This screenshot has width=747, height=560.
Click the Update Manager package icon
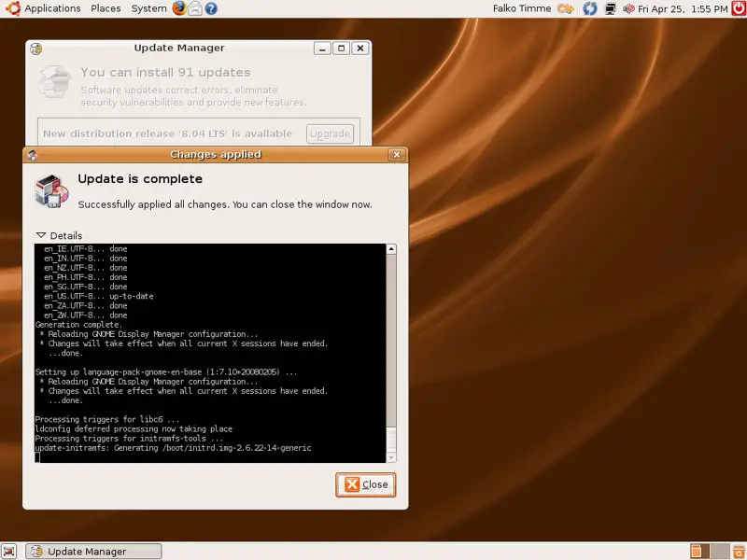[55, 82]
